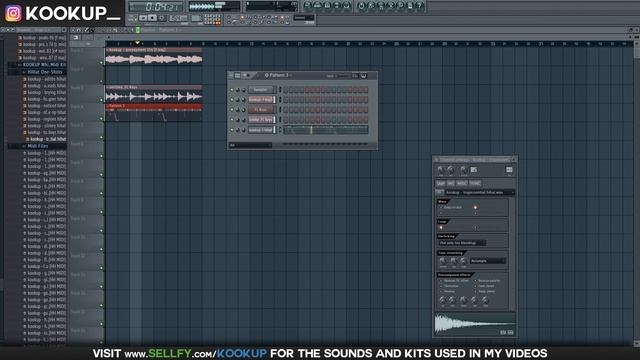Image resolution: width=640 pixels, height=360 pixels.
Task: Select the Keys audio clip on Track 3
Action: (x=154, y=94)
